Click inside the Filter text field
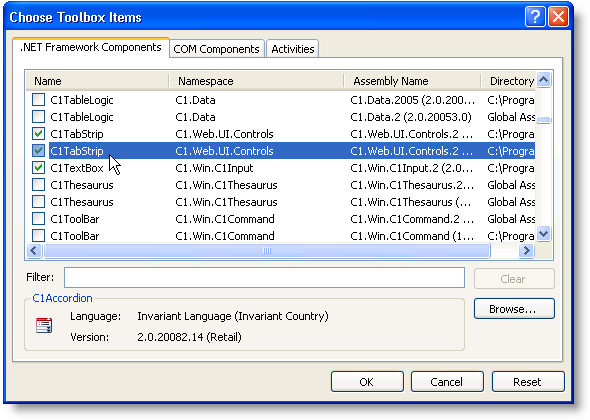Screen dimensions: 590x420 coord(264,277)
